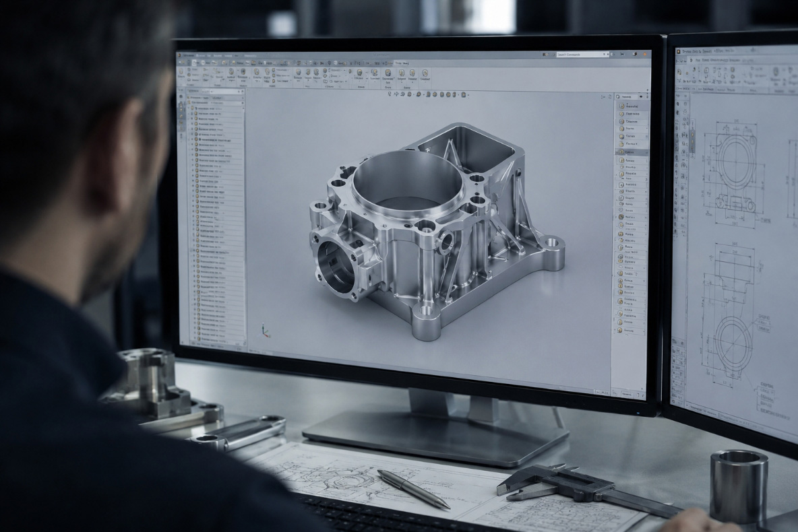
Task: Open the application logo menu in the title bar
Action: (x=180, y=55)
